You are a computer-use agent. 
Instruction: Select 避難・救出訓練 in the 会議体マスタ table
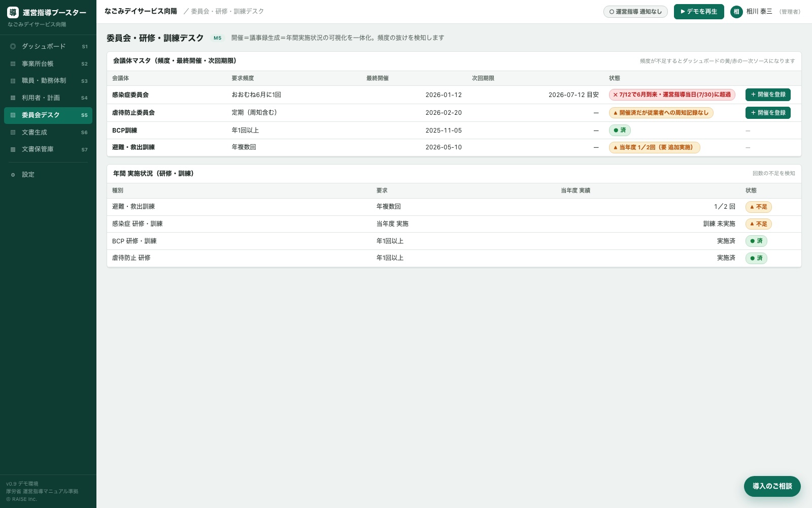[133, 147]
